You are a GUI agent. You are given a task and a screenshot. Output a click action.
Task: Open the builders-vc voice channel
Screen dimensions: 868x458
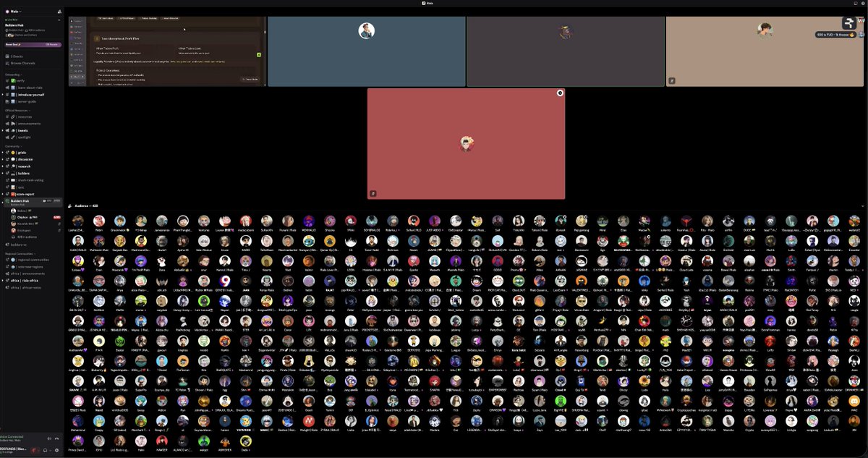pyautogui.click(x=33, y=245)
